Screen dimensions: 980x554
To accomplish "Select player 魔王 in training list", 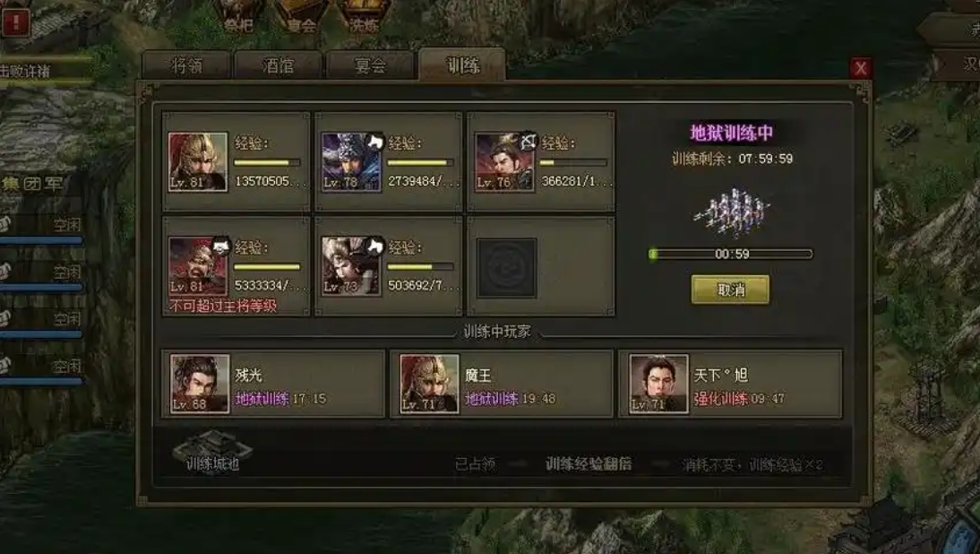I will (502, 384).
